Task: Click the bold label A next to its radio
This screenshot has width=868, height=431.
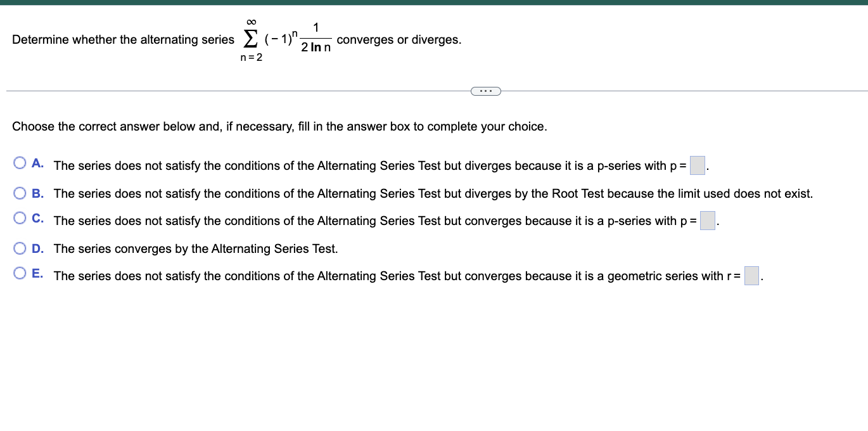Action: pos(37,163)
